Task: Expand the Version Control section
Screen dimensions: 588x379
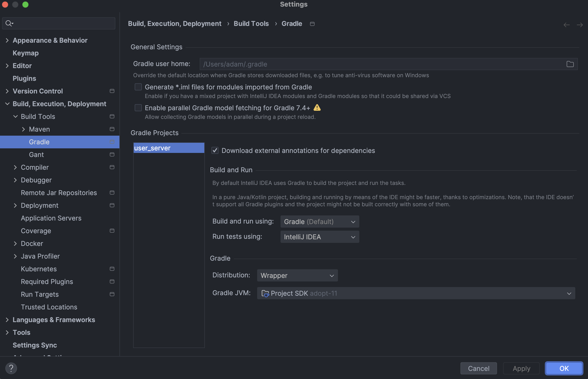Action: coord(7,91)
